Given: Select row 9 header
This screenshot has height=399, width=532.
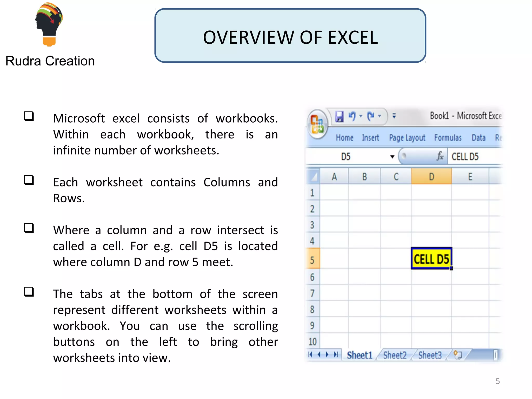Looking at the screenshot, I should (x=313, y=325).
